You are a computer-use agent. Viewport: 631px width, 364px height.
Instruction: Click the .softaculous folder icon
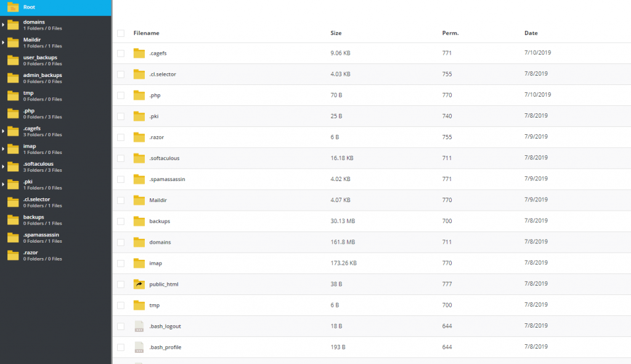(139, 158)
